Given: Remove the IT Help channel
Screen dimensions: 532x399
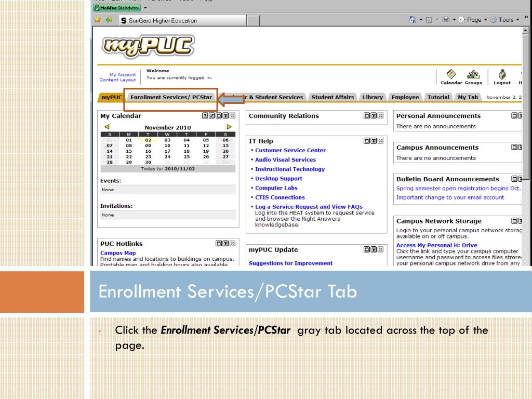Looking at the screenshot, I should (x=381, y=140).
